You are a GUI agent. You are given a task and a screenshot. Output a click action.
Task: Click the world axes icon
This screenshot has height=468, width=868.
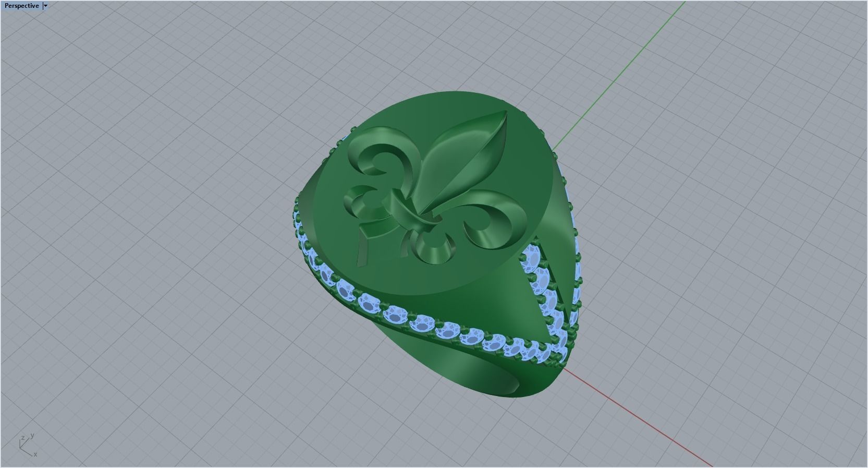click(28, 445)
